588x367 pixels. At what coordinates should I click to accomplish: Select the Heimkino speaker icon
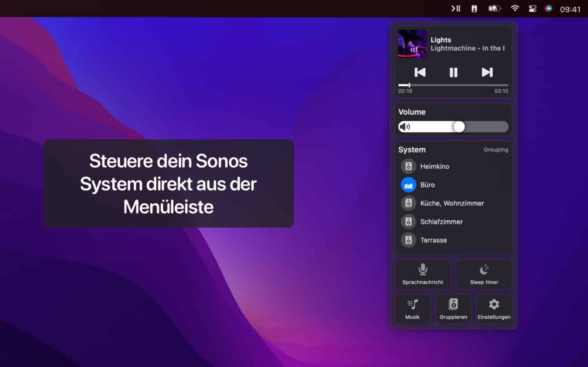408,166
